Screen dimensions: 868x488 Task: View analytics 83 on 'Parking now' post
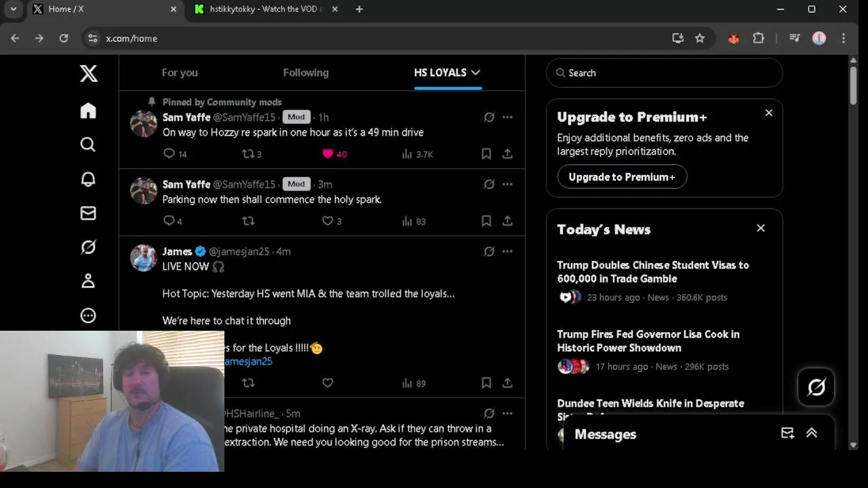414,221
